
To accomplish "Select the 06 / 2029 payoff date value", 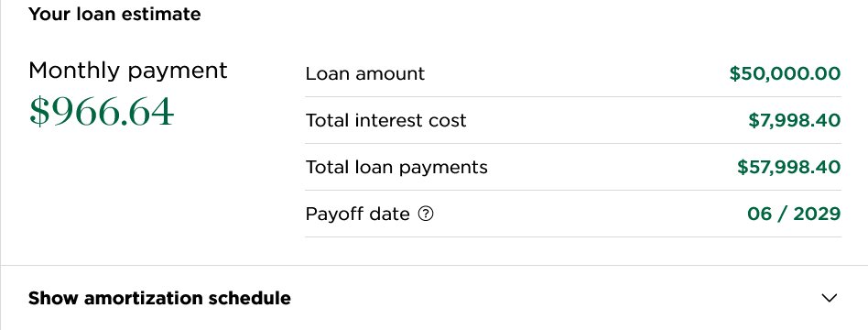I will (794, 214).
